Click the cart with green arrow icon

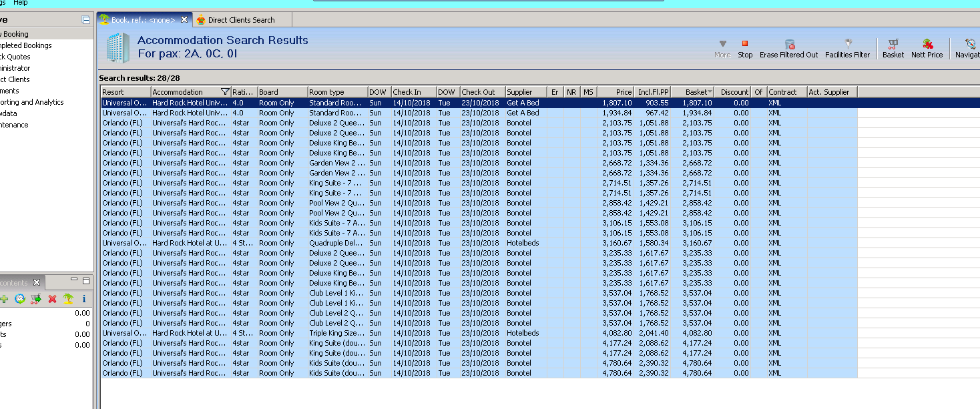(x=36, y=300)
